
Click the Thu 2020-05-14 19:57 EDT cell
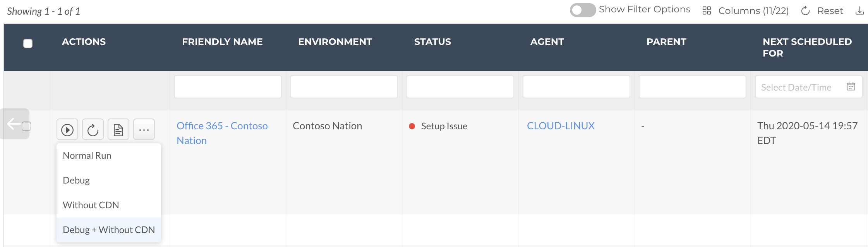click(807, 133)
